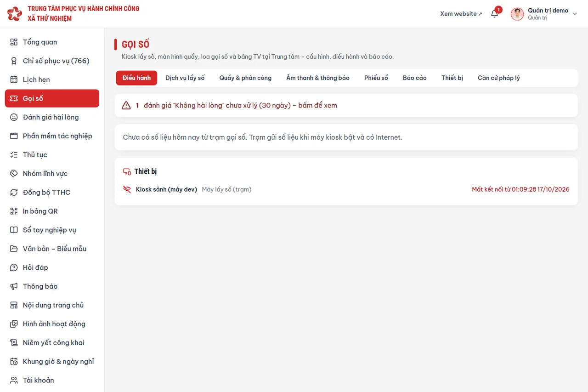This screenshot has width=588, height=392.
Task: Switch to the Quầy & phân công tab
Action: pos(245,78)
